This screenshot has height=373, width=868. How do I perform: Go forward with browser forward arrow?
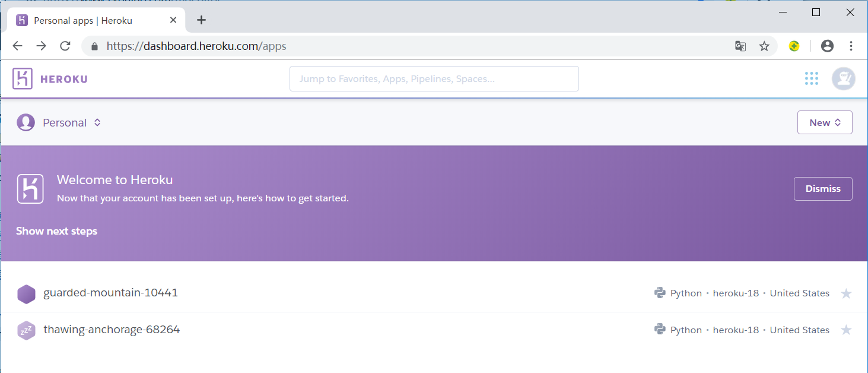point(41,46)
